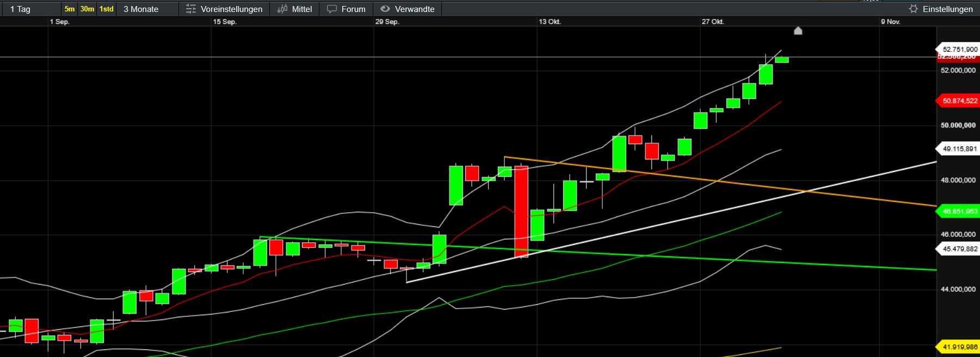Click the Verwandte eye icon

point(385,9)
